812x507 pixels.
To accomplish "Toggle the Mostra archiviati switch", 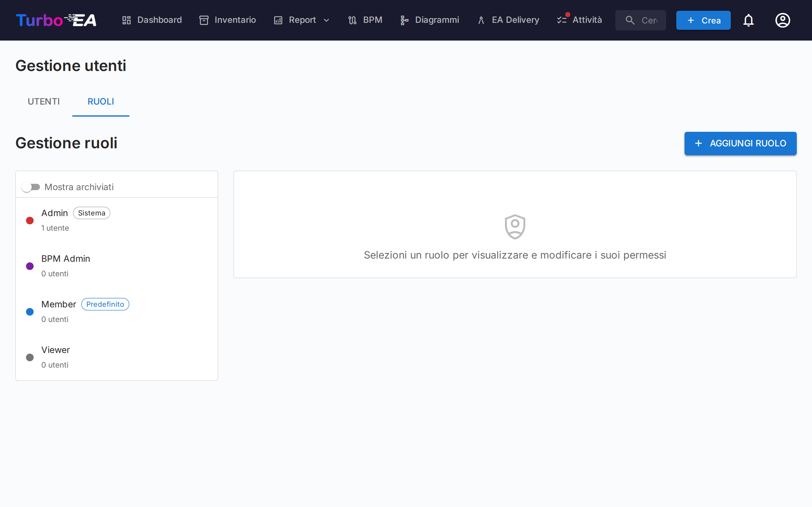I will 31,187.
